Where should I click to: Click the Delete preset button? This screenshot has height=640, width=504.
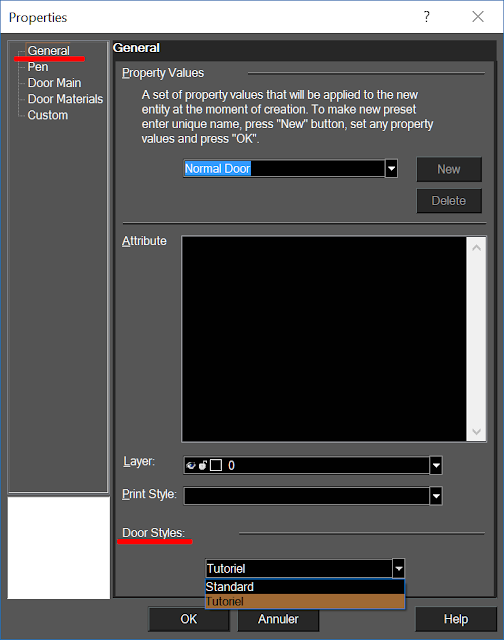coord(449,200)
